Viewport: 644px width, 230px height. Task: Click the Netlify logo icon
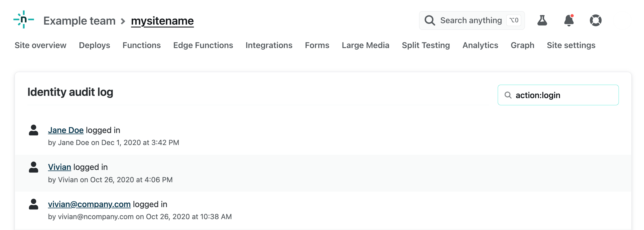24,20
